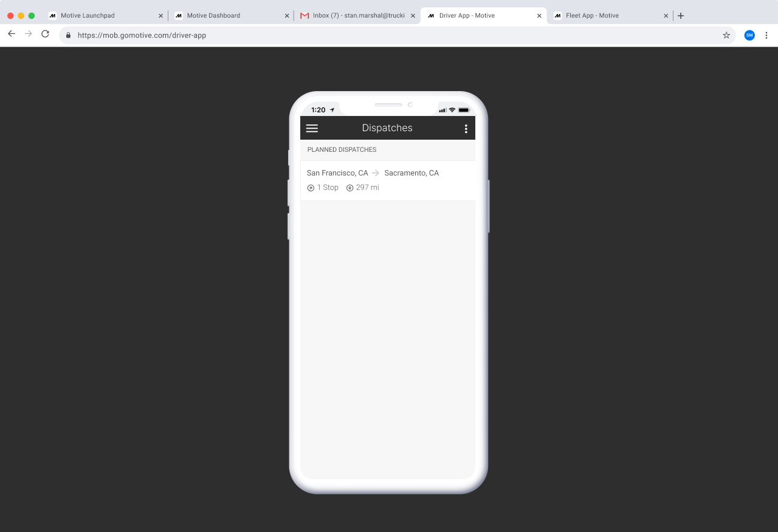Bookmark the page with the star icon

point(726,35)
